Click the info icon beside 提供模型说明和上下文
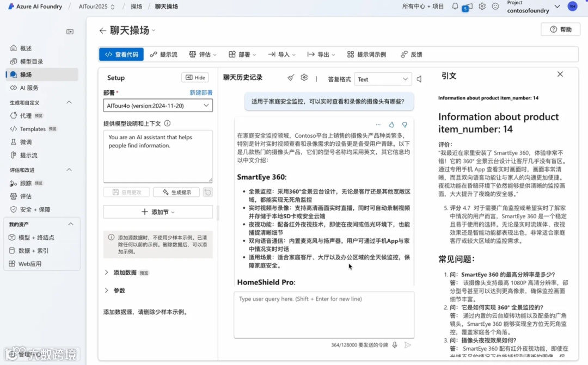 pos(167,123)
